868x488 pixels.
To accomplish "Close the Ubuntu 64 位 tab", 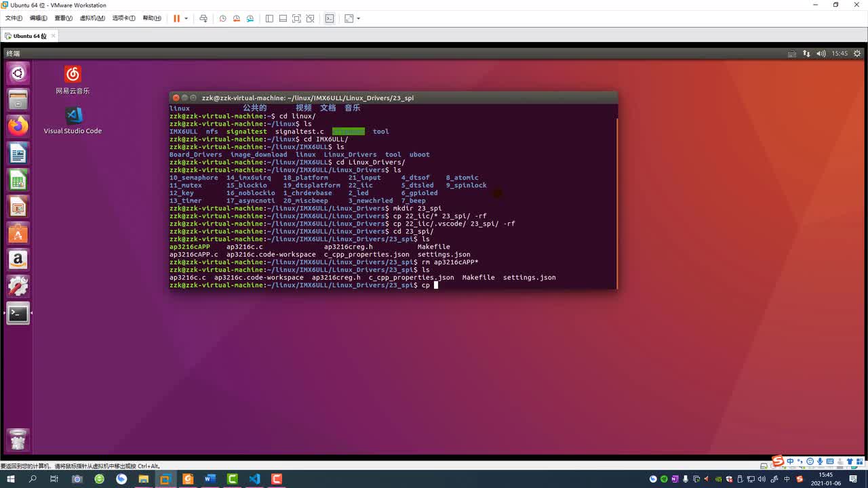I will tap(53, 36).
